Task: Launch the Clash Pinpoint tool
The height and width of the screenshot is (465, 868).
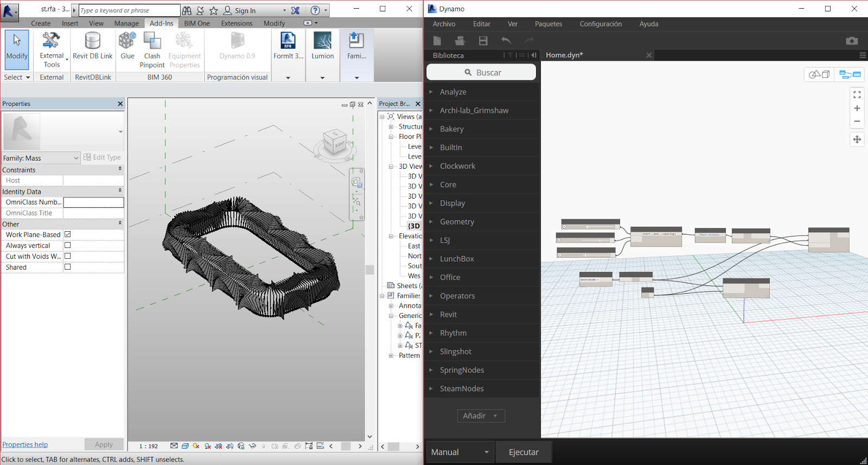Action: [x=152, y=49]
